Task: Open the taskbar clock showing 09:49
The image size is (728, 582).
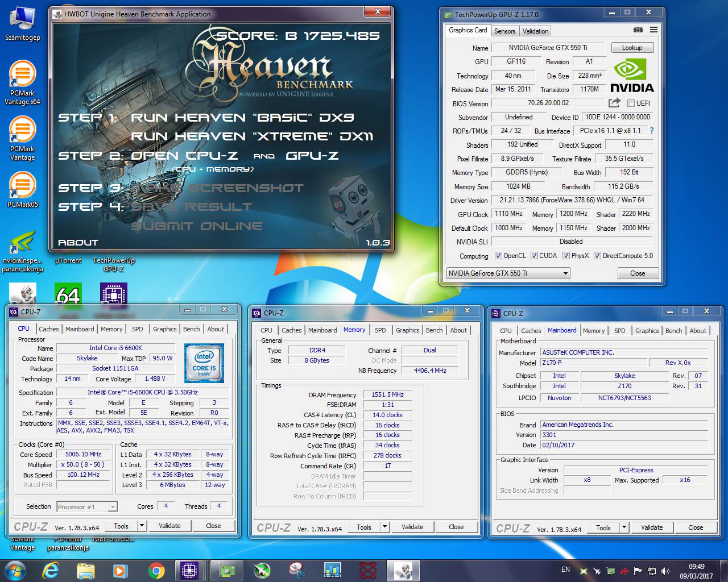Action: click(x=697, y=571)
